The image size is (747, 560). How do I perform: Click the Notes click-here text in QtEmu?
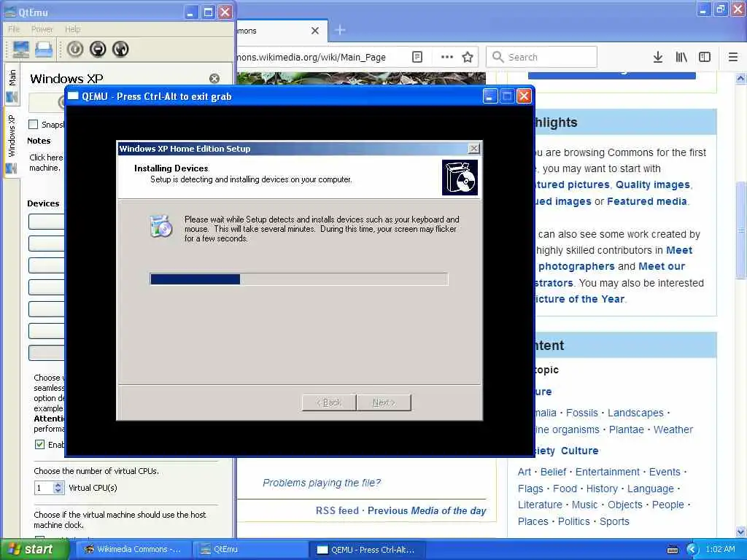46,163
